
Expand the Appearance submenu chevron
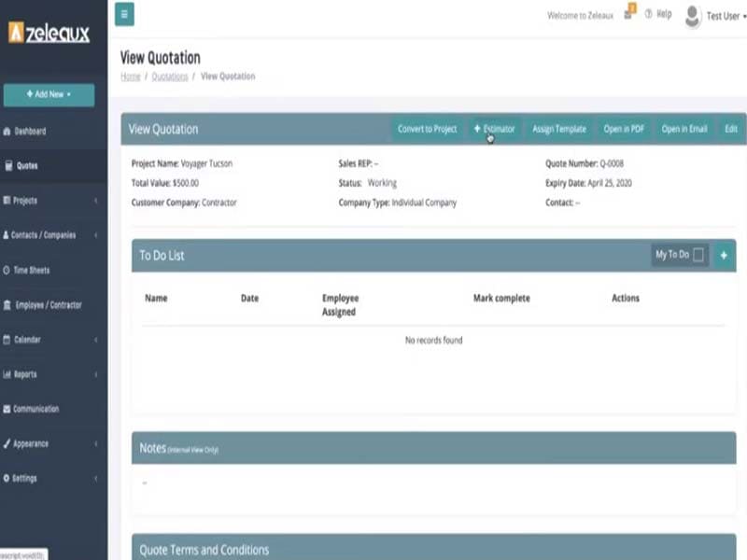coord(96,444)
